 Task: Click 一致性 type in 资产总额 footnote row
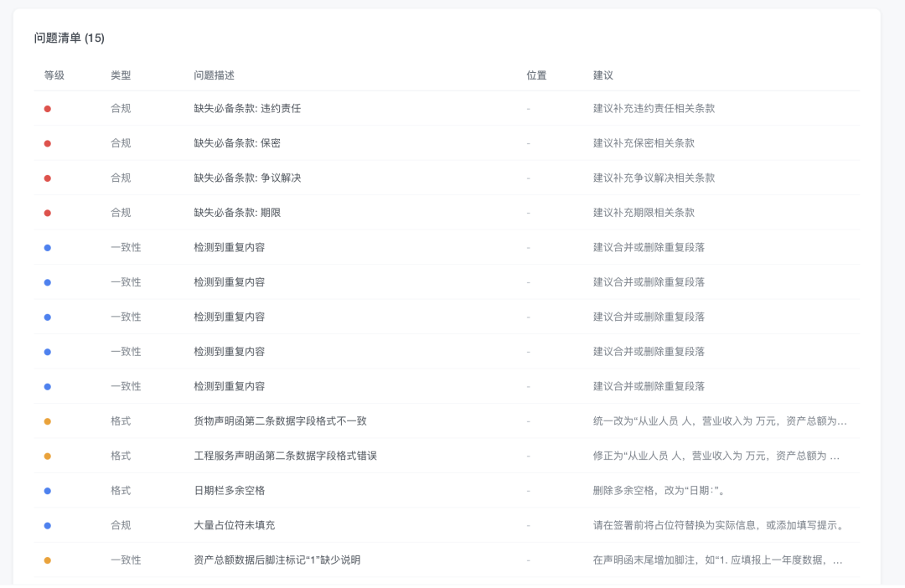[126, 560]
